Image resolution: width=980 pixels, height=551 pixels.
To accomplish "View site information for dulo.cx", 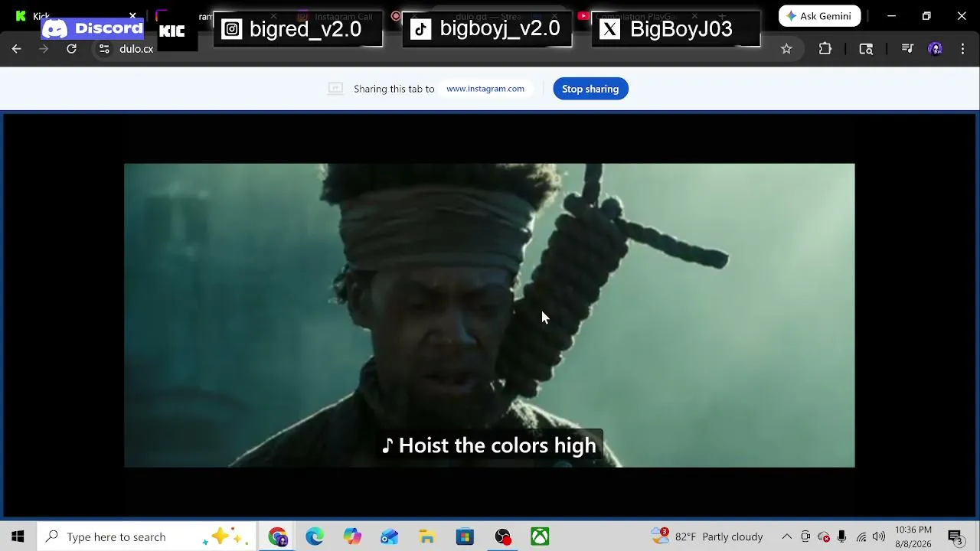I will click(104, 49).
